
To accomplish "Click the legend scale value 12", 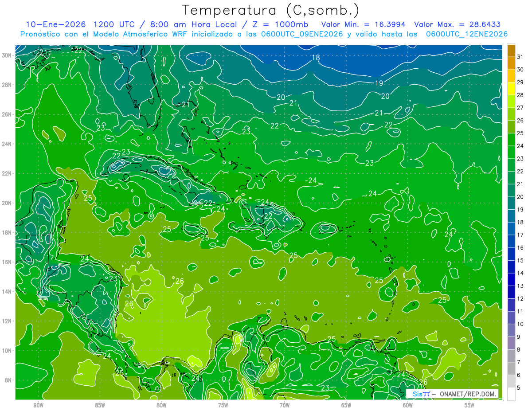I will click(520, 299).
